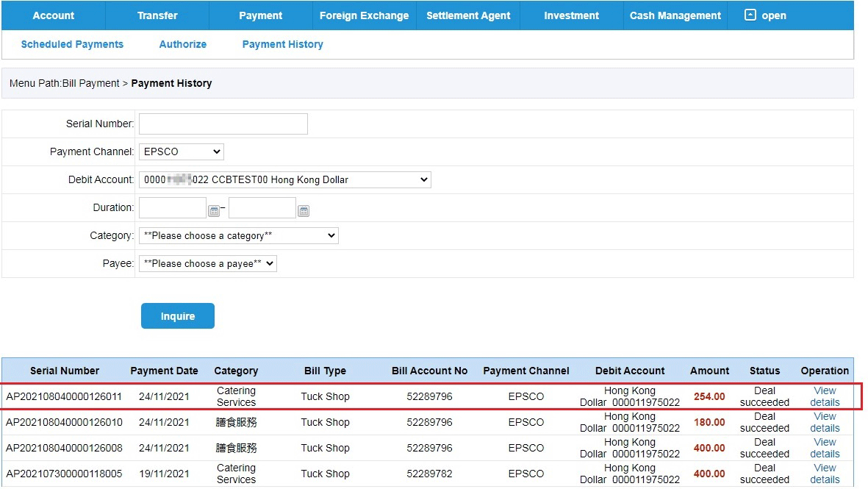868x489 pixels.
Task: Click the Debit Account column header
Action: (630, 371)
